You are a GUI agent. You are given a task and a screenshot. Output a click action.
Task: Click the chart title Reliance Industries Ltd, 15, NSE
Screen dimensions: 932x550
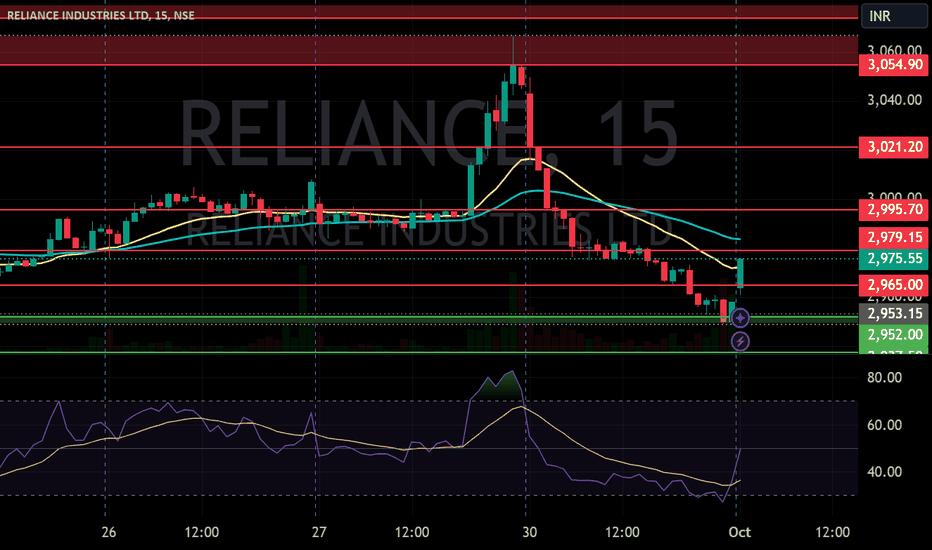[100, 15]
